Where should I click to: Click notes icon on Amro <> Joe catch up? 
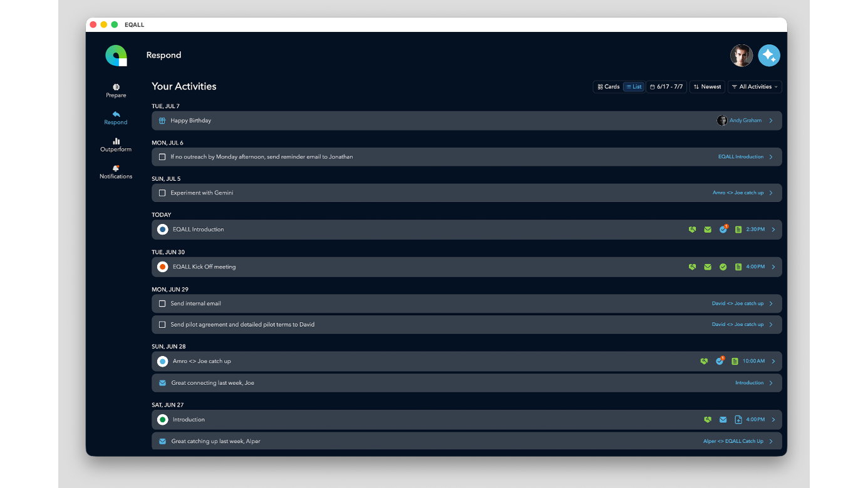point(735,361)
